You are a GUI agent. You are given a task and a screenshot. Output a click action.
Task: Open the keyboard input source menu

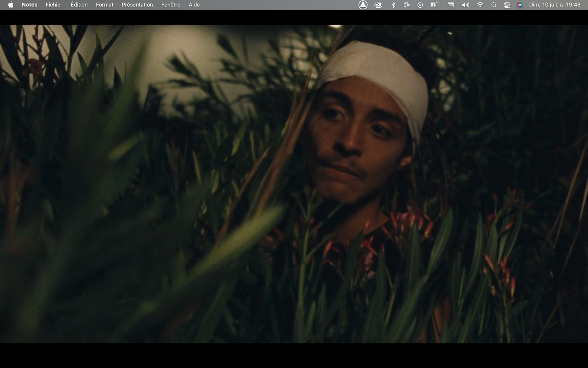(451, 5)
